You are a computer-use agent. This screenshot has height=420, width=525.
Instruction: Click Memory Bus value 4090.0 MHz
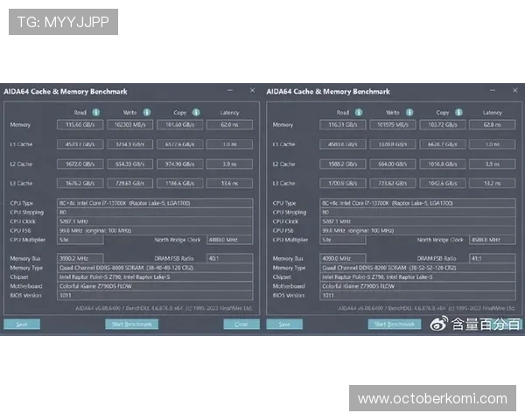pos(342,259)
